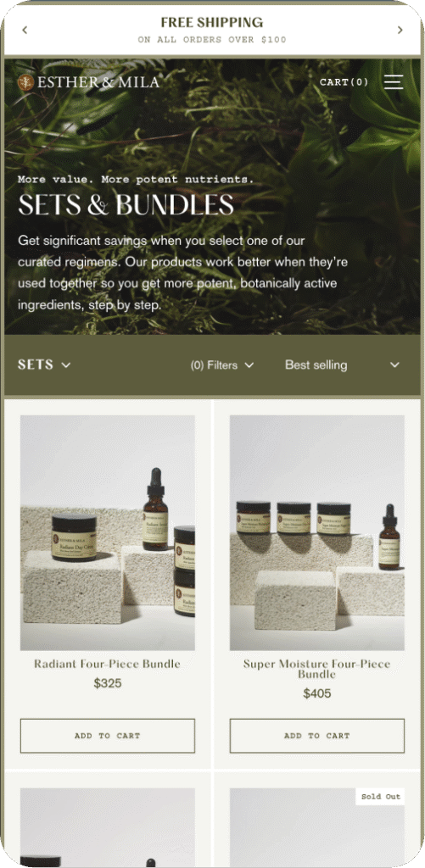This screenshot has height=868, width=425.
Task: Click Super Moisture Four-Piece Bundle title
Action: (x=317, y=669)
